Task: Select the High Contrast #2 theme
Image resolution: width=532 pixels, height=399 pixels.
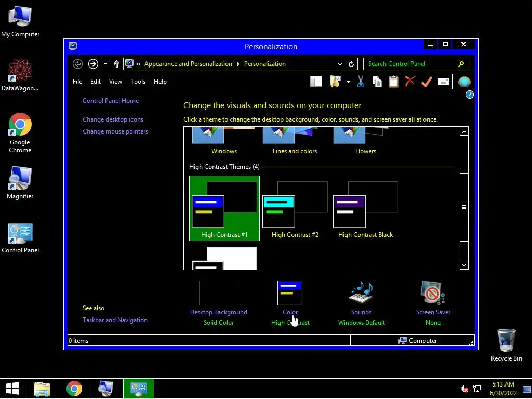Action: (x=295, y=208)
